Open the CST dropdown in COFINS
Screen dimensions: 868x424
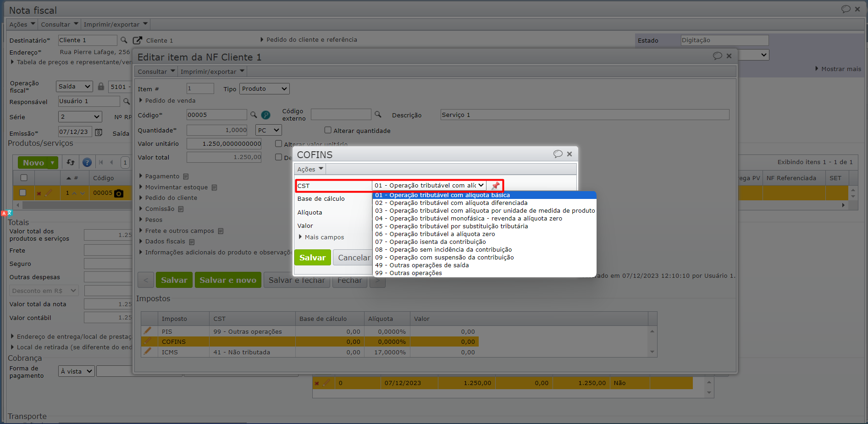pos(429,186)
